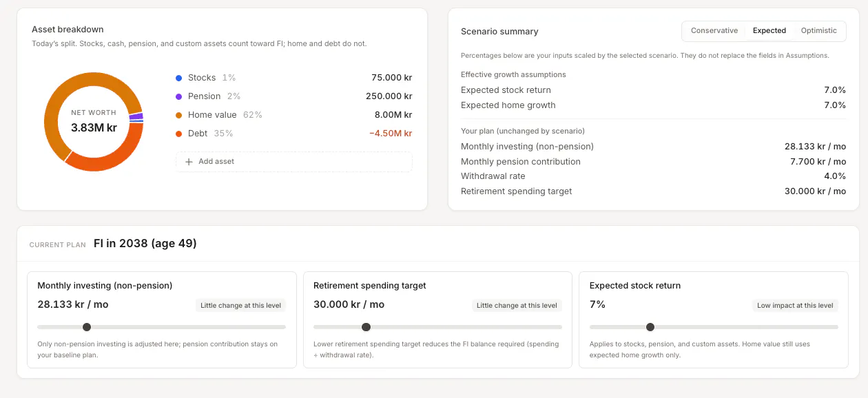Switch to the Expected scenario

769,31
